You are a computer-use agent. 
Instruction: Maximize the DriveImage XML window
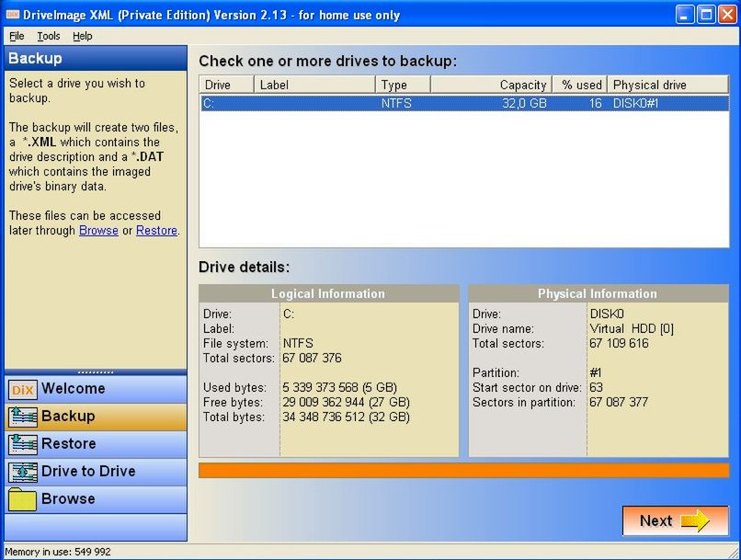[x=706, y=15]
